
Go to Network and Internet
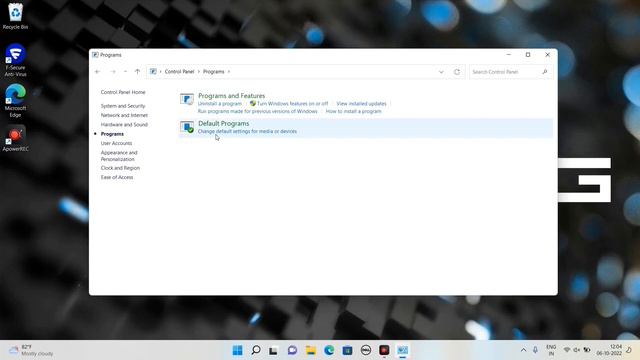pos(124,115)
